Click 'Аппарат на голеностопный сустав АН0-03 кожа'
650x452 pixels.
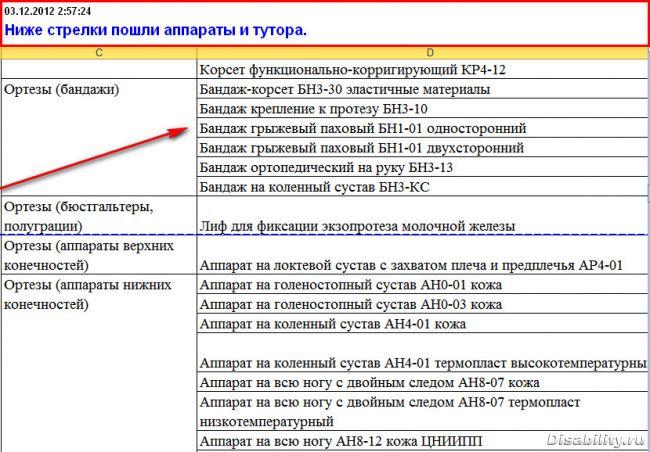point(423,304)
